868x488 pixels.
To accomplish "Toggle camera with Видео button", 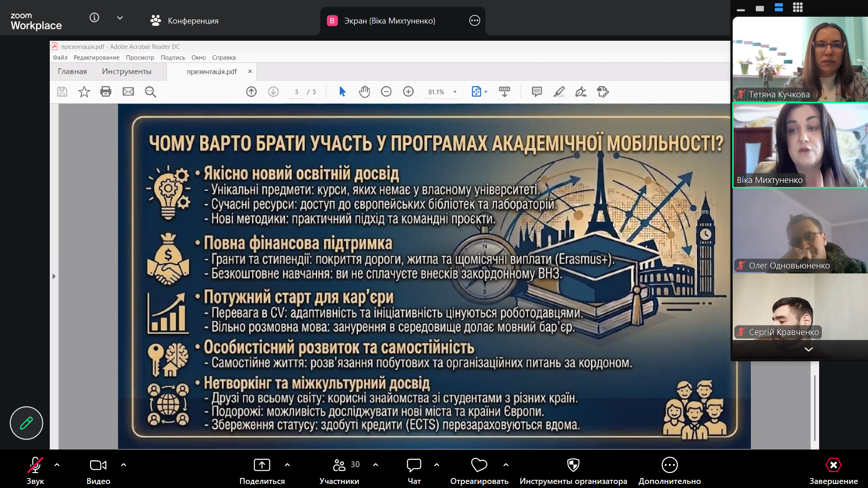I will tap(98, 471).
